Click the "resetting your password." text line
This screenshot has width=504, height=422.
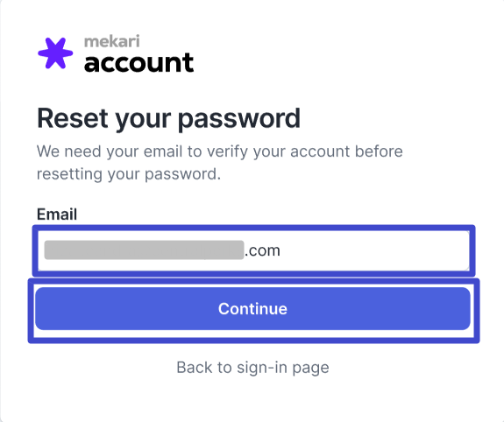pos(129,174)
